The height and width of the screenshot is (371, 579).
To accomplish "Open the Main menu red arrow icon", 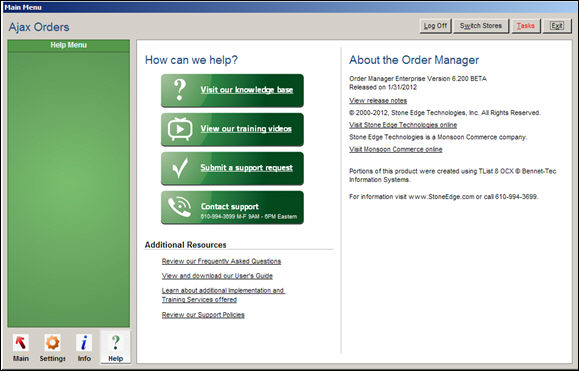I will point(21,343).
